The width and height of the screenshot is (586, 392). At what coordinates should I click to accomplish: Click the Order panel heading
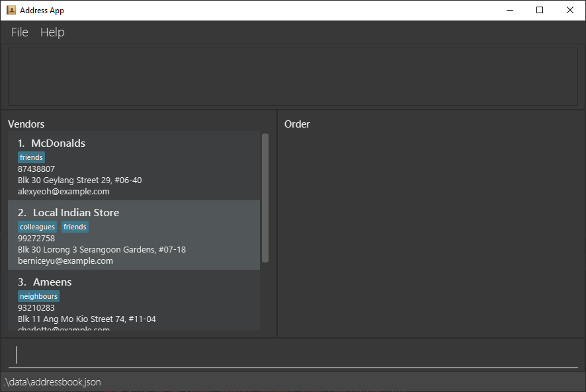pos(297,124)
